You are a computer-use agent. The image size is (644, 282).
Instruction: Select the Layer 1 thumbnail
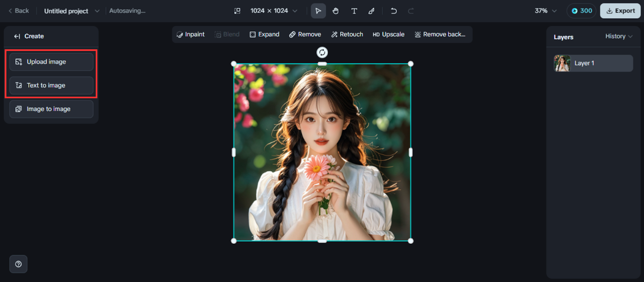(x=562, y=63)
